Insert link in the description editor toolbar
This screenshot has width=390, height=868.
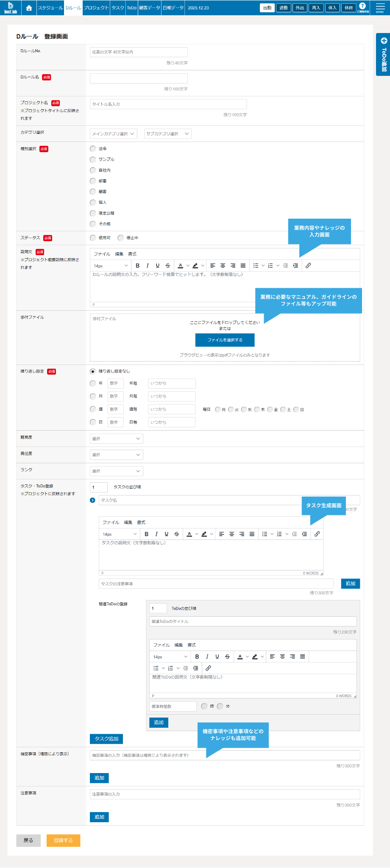308,266
